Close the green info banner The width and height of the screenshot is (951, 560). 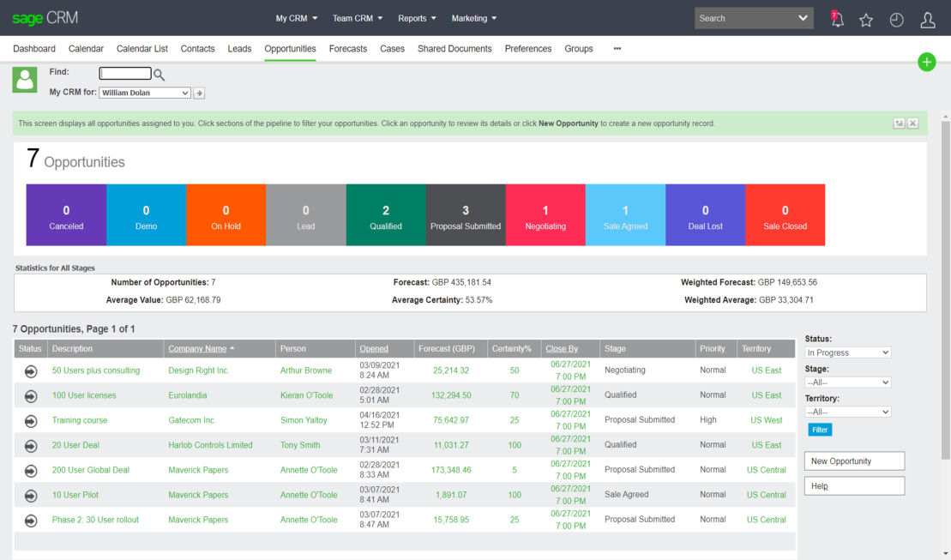pyautogui.click(x=912, y=123)
